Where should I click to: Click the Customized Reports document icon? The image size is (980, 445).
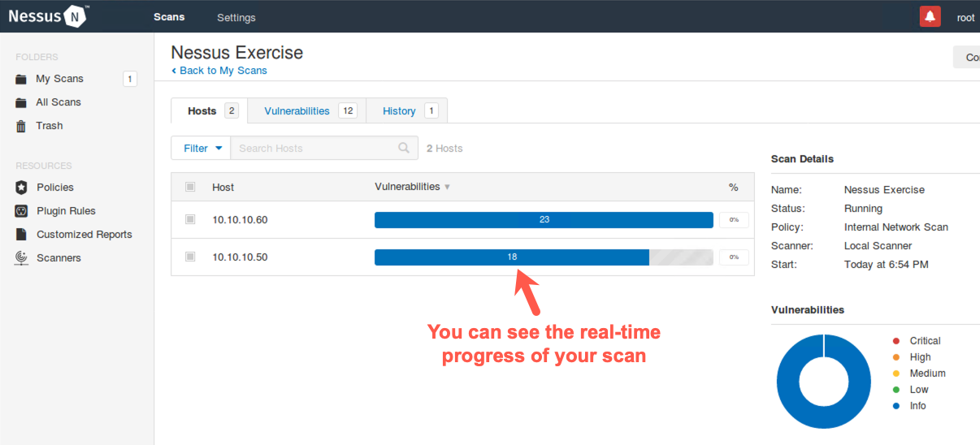tap(21, 235)
